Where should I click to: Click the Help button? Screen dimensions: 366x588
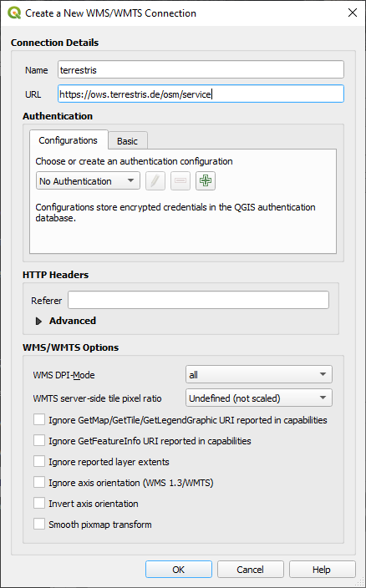[322, 570]
